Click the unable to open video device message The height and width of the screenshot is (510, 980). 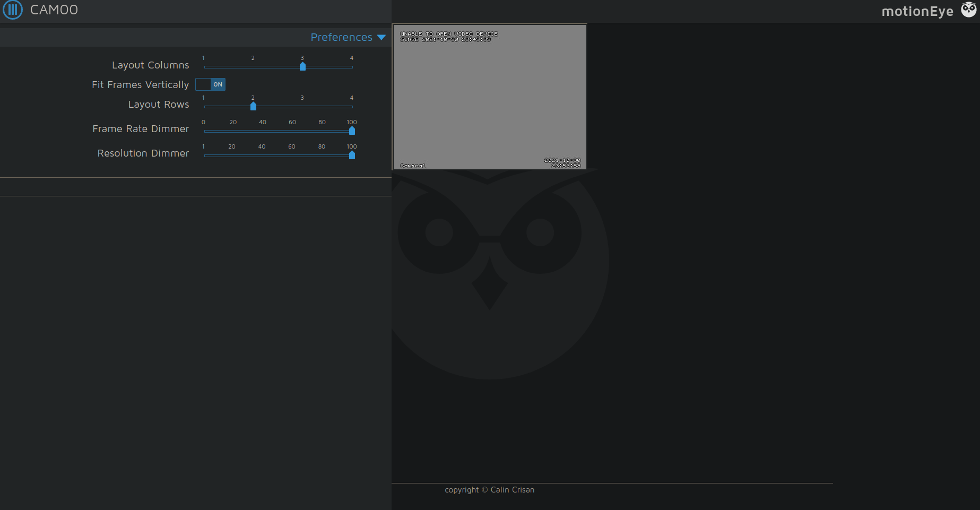[449, 36]
